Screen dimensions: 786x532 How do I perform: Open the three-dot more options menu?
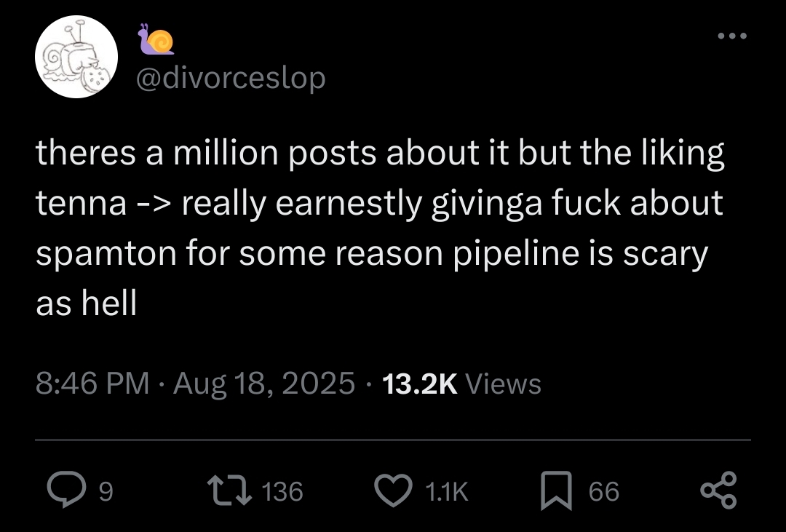click(731, 36)
